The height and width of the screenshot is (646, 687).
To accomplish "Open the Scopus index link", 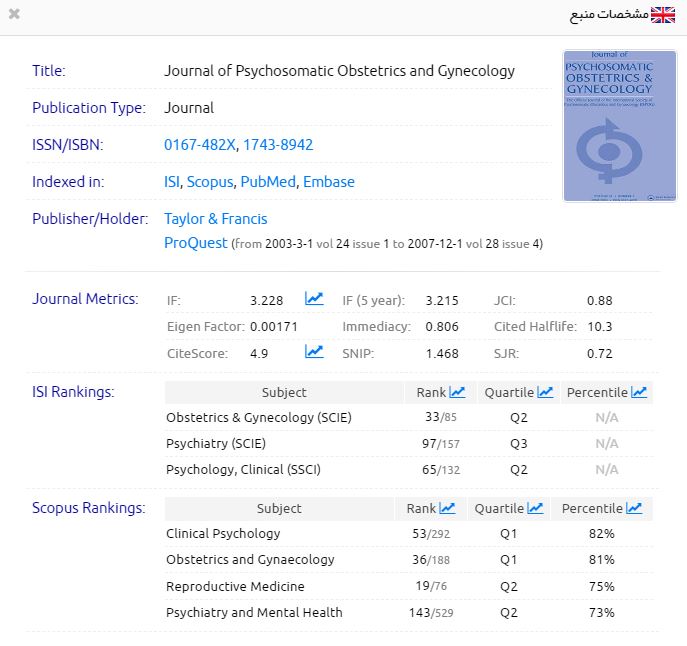I will pos(210,182).
